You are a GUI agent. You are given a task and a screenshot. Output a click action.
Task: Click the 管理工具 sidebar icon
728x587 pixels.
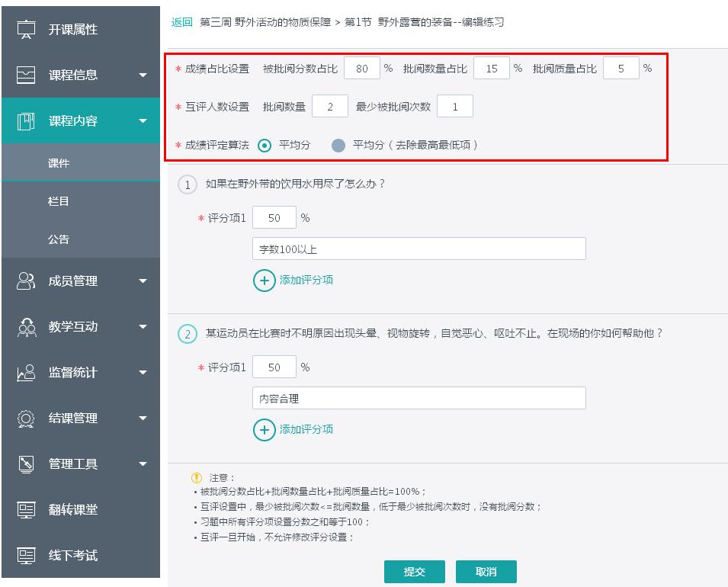pos(26,464)
